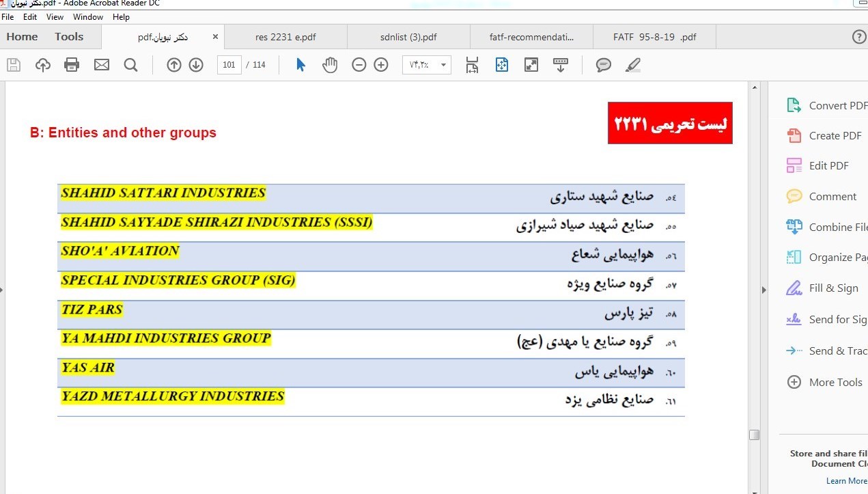
Task: Switch to the fatf-recommendati... tab
Action: click(531, 37)
